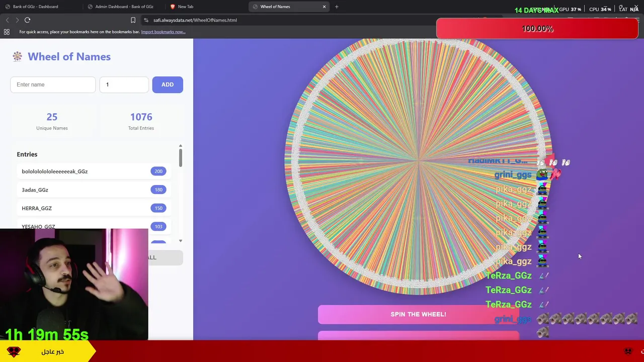
Task: Click the Entries section heading
Action: pyautogui.click(x=27, y=154)
